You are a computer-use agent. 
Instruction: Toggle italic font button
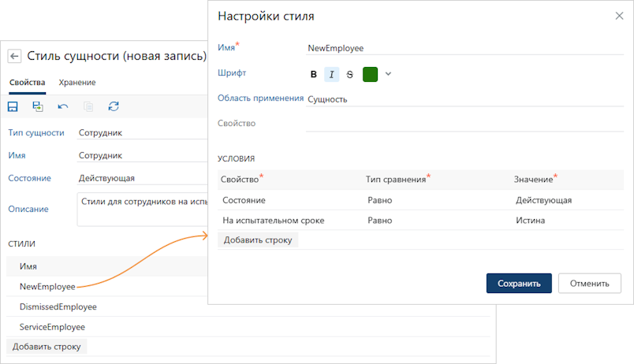click(331, 74)
